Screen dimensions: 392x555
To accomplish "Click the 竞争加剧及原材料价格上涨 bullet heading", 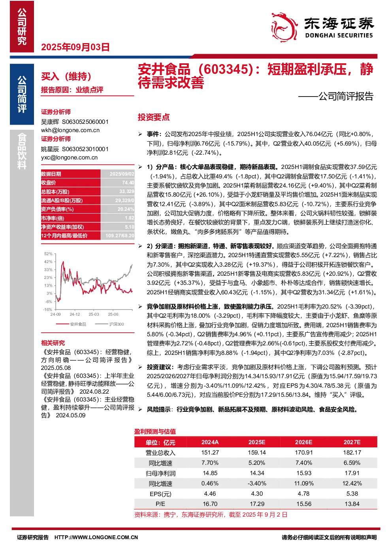I will tap(209, 307).
